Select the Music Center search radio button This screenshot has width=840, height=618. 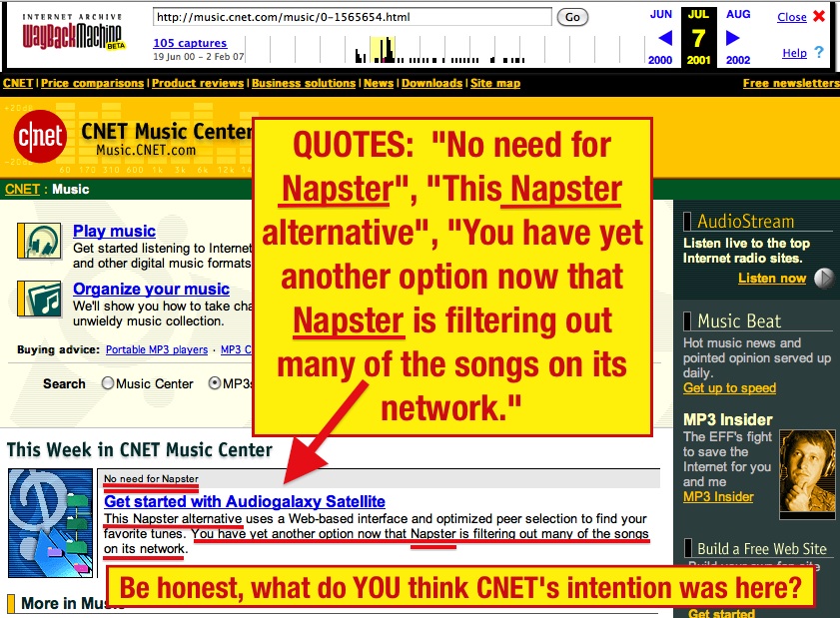(x=108, y=383)
